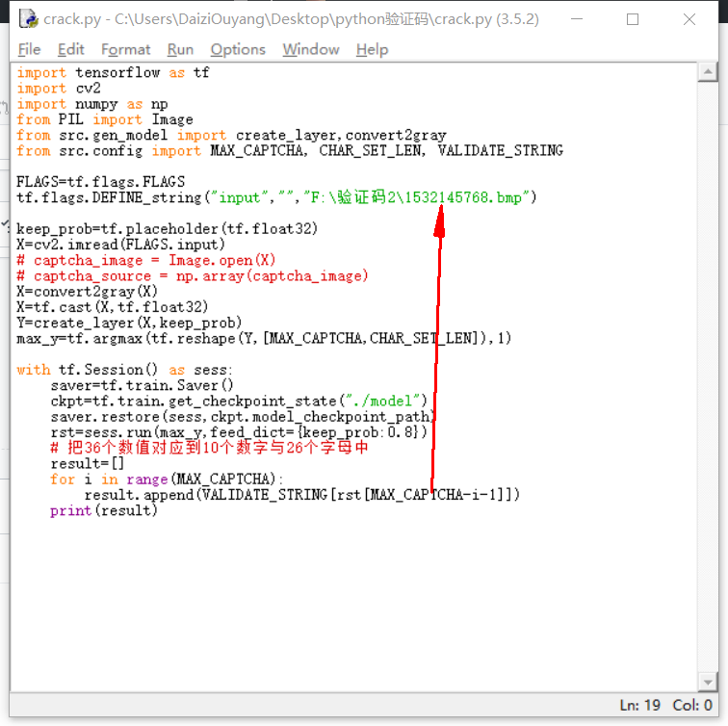This screenshot has height=726, width=728.
Task: Open the Window menu
Action: 311,49
